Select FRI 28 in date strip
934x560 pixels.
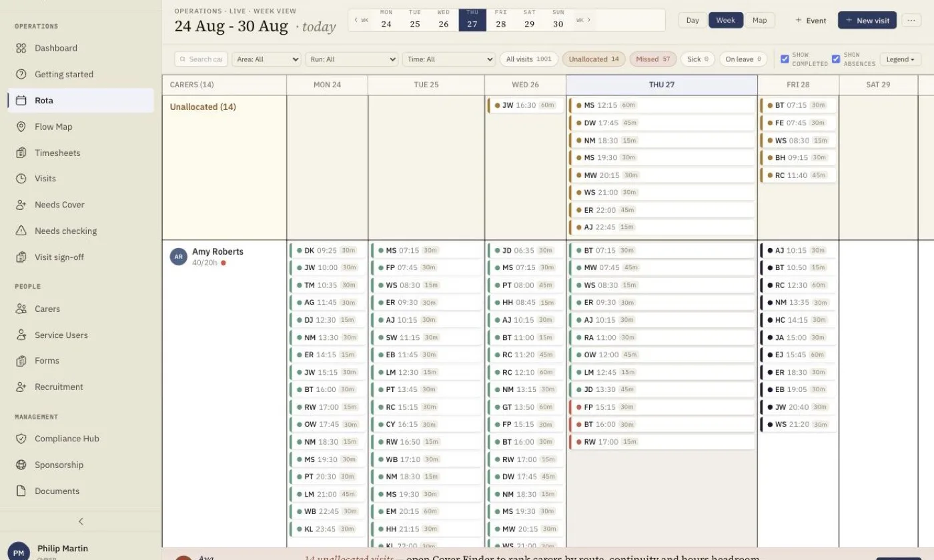tap(500, 20)
